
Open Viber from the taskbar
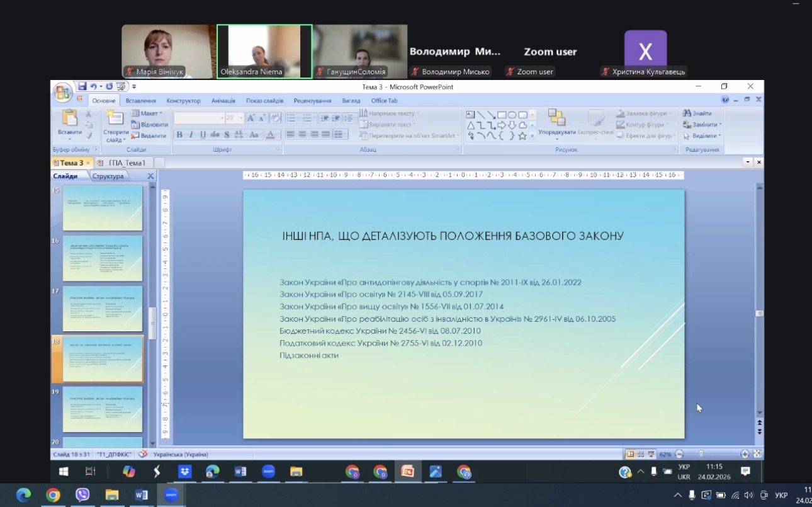click(x=82, y=495)
